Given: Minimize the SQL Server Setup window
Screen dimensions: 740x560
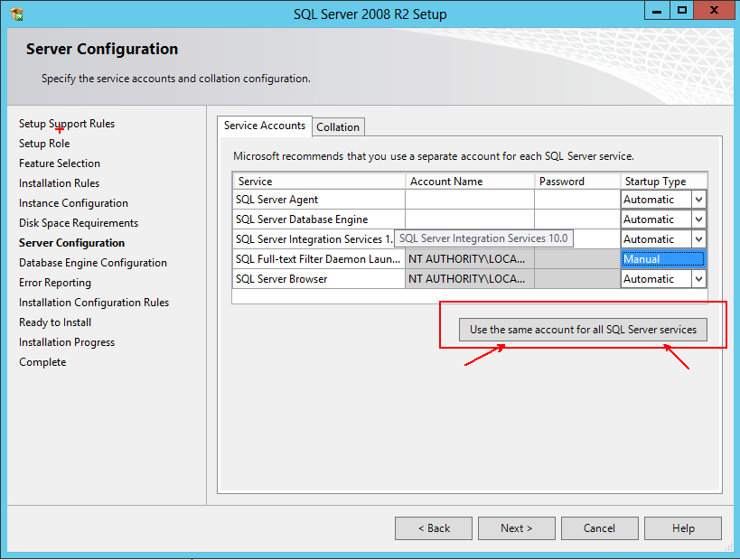Looking at the screenshot, I should click(x=657, y=10).
